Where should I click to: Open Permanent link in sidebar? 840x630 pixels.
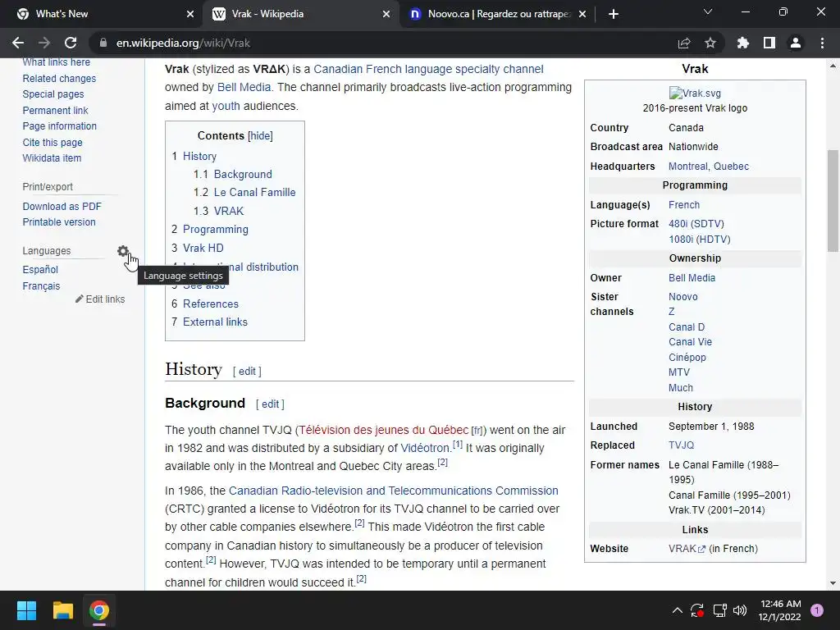pos(55,111)
